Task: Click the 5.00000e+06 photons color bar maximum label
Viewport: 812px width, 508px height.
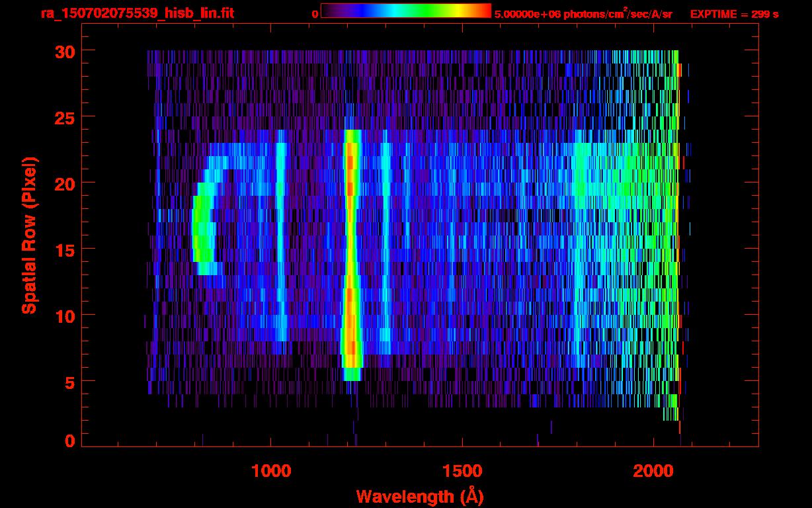Action: tap(583, 14)
